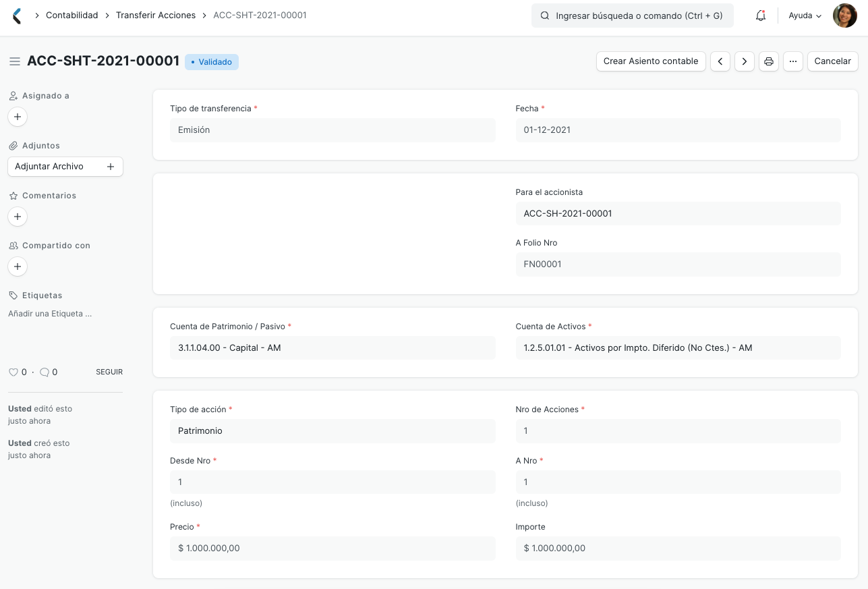868x589 pixels.
Task: Add shared user with plus button
Action: (18, 267)
